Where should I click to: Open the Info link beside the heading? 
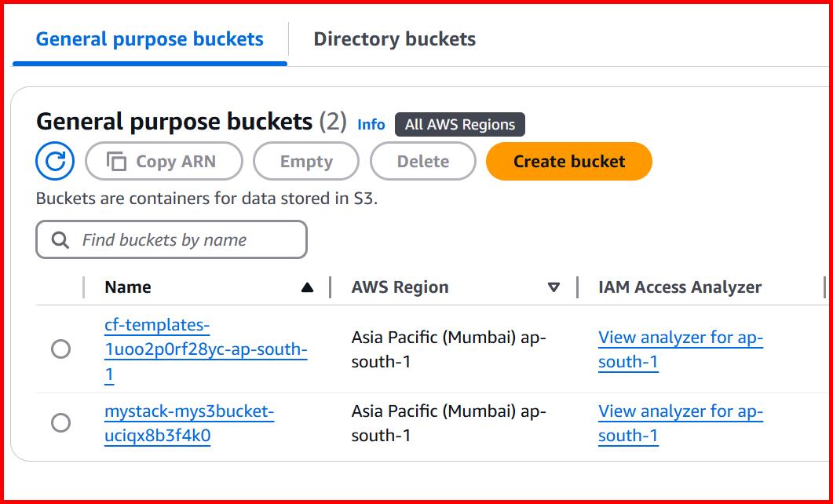tap(371, 124)
